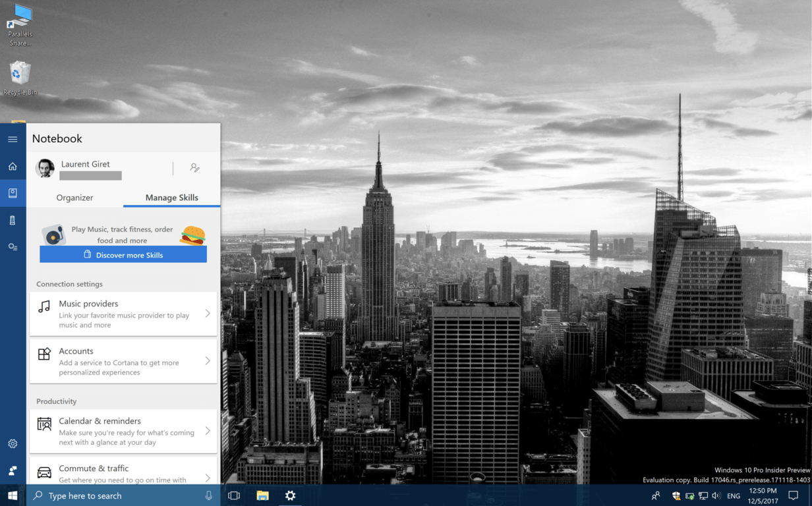Open the Devices icon in Cortana sidebar

coord(13,220)
